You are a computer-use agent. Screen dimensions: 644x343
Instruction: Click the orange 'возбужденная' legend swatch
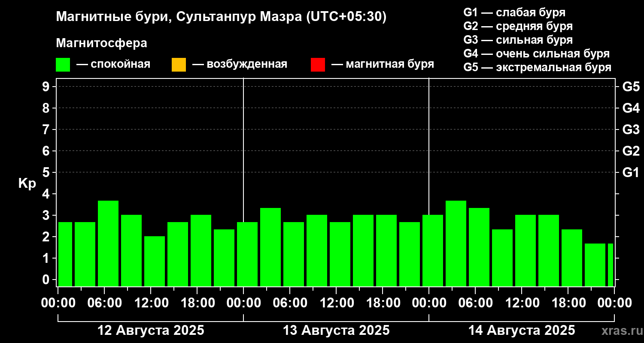coord(179,65)
